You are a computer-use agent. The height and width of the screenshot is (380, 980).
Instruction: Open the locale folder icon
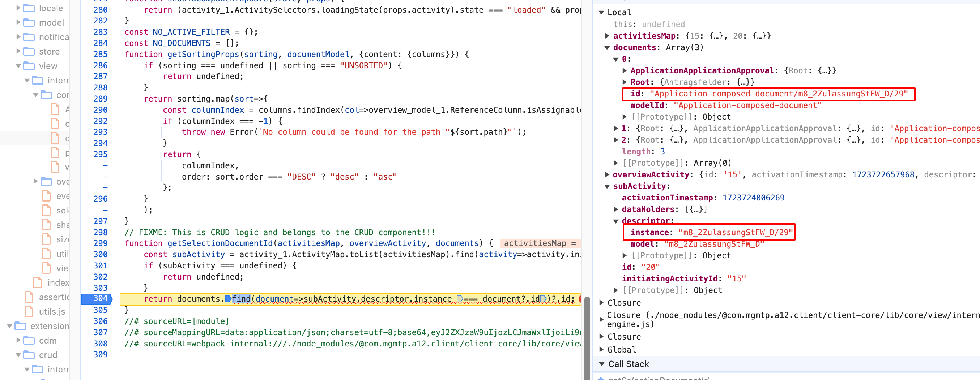(x=29, y=8)
